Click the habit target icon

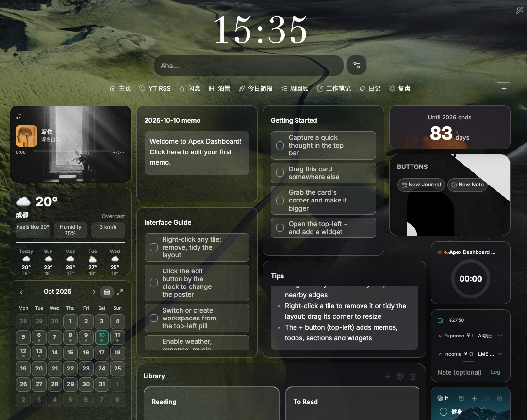pos(440,398)
